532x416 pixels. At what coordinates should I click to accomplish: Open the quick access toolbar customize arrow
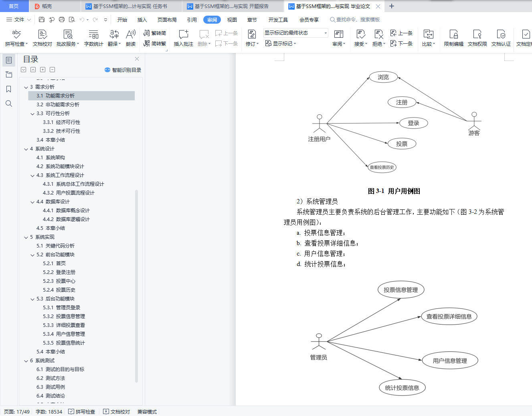point(105,20)
